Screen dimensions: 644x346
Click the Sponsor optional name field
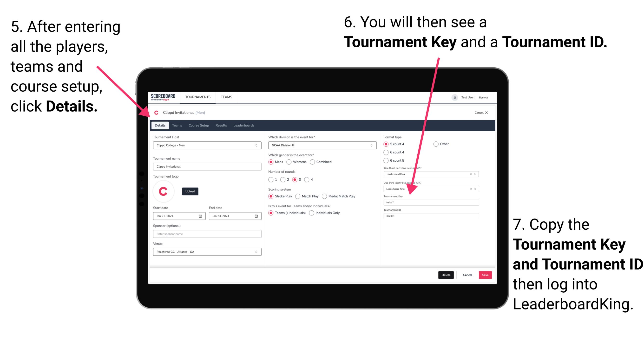pos(206,234)
